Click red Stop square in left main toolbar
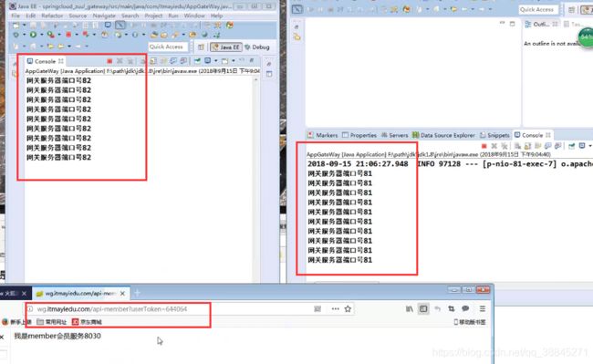 68,35
